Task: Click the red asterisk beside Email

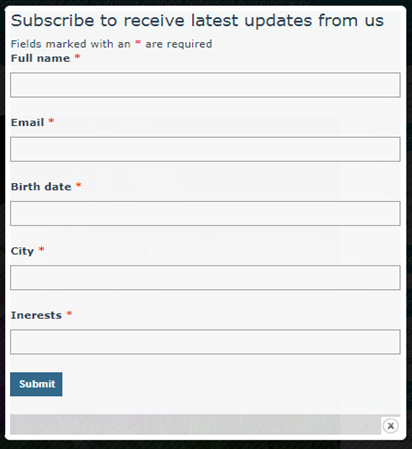Action: tap(51, 121)
